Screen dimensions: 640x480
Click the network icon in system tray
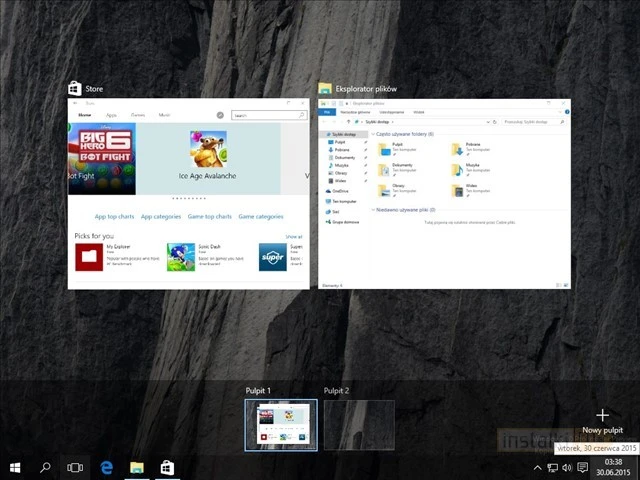pyautogui.click(x=552, y=467)
